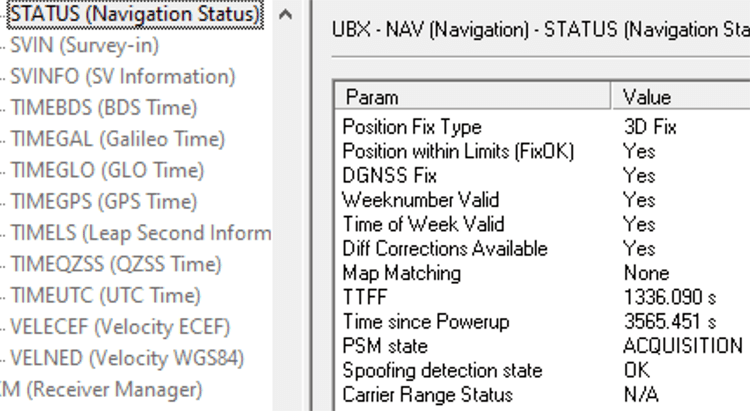The height and width of the screenshot is (411, 750).
Task: Select TIMEGPS (GPS Time) entry
Action: click(x=103, y=201)
